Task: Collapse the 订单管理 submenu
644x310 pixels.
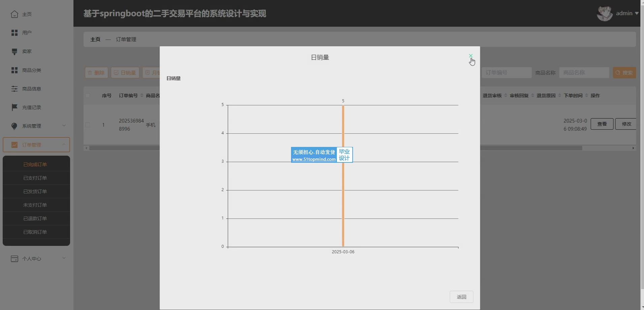Action: coord(64,145)
